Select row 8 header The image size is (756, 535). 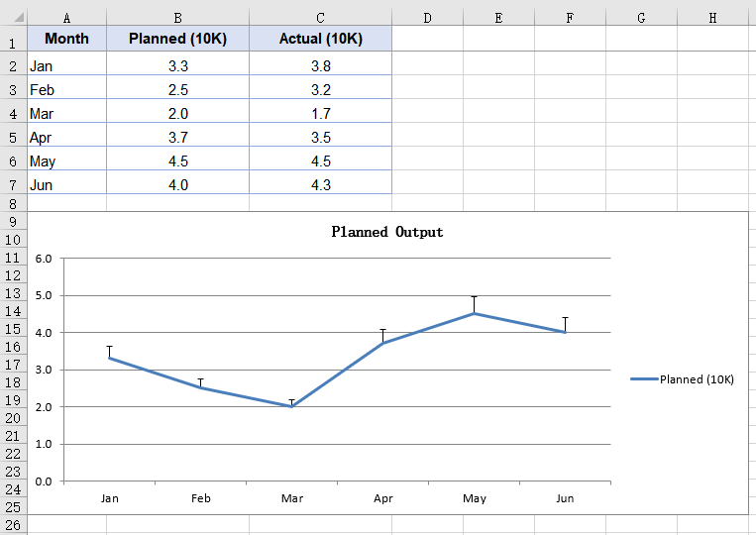coord(13,203)
